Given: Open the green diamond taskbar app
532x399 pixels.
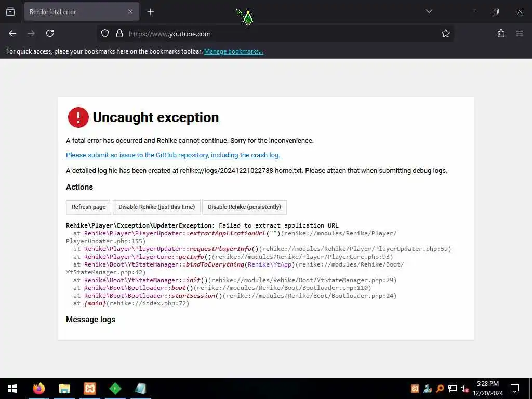Looking at the screenshot, I should pyautogui.click(x=115, y=389).
